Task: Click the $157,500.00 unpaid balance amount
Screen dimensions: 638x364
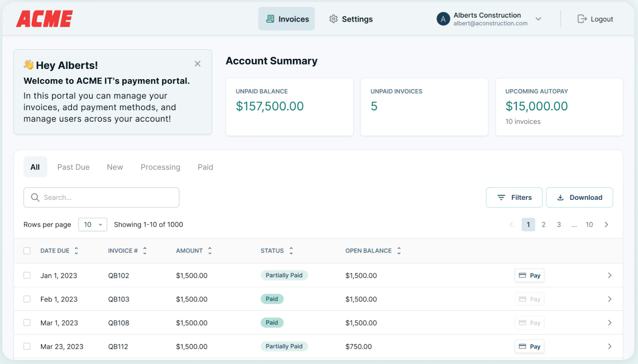Action: (270, 106)
